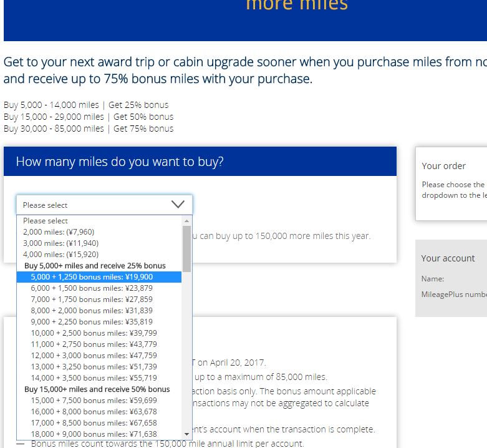Pick 15,000 + 7,500 bonus miles ¥59,699
The width and height of the screenshot is (487, 448).
pyautogui.click(x=99, y=400)
